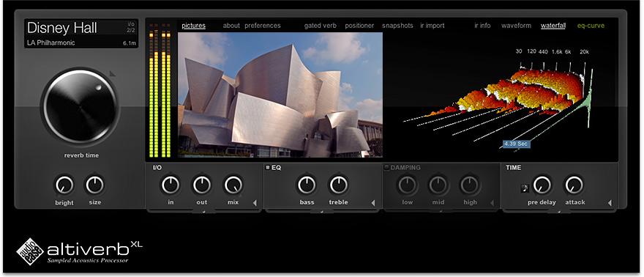Click the mix knob in I/O
The width and height of the screenshot is (644, 277).
click(x=233, y=185)
